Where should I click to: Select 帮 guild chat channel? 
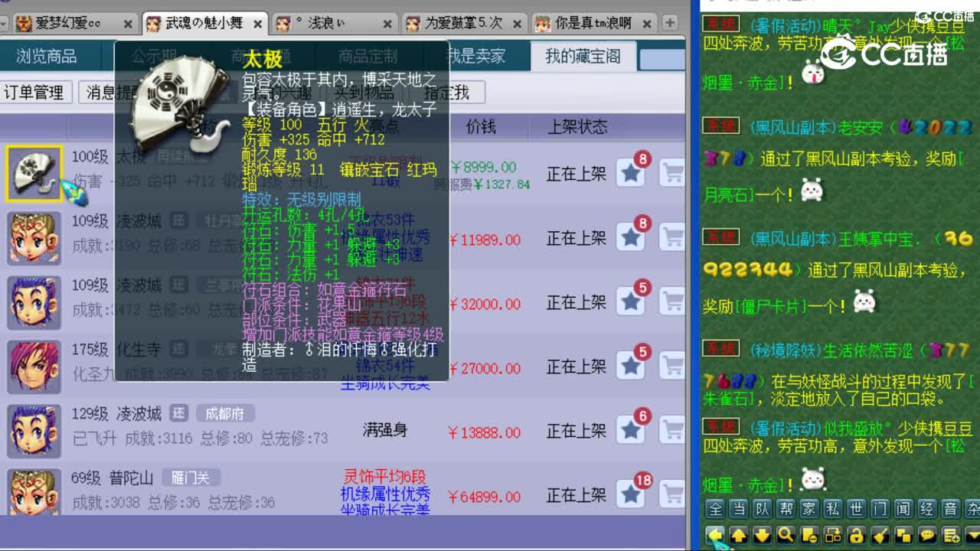pos(786,509)
